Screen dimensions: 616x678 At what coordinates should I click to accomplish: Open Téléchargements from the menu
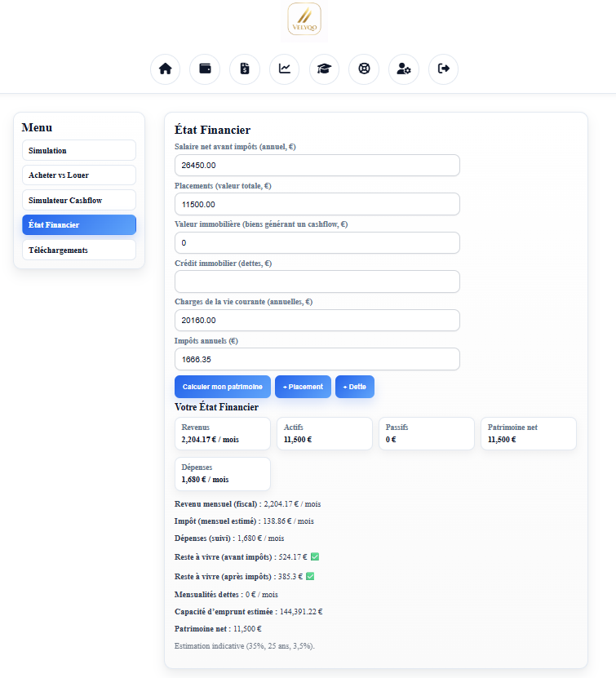click(79, 250)
